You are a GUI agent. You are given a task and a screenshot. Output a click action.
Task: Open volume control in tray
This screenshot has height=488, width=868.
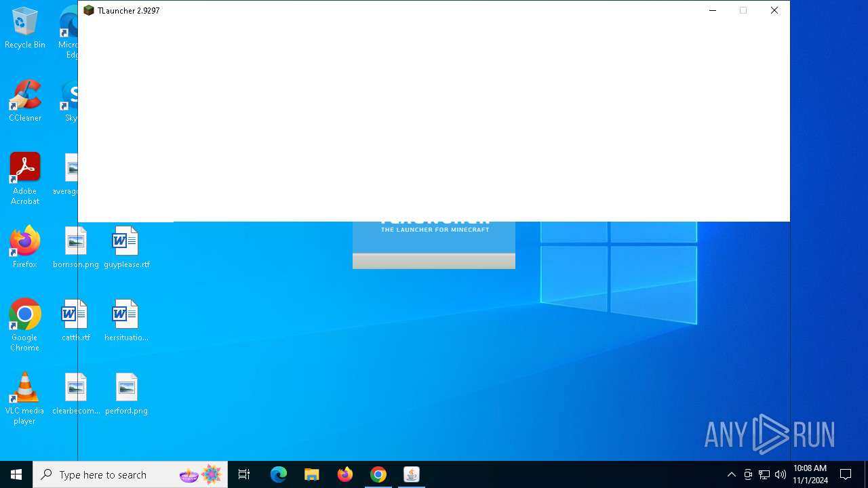pyautogui.click(x=781, y=474)
